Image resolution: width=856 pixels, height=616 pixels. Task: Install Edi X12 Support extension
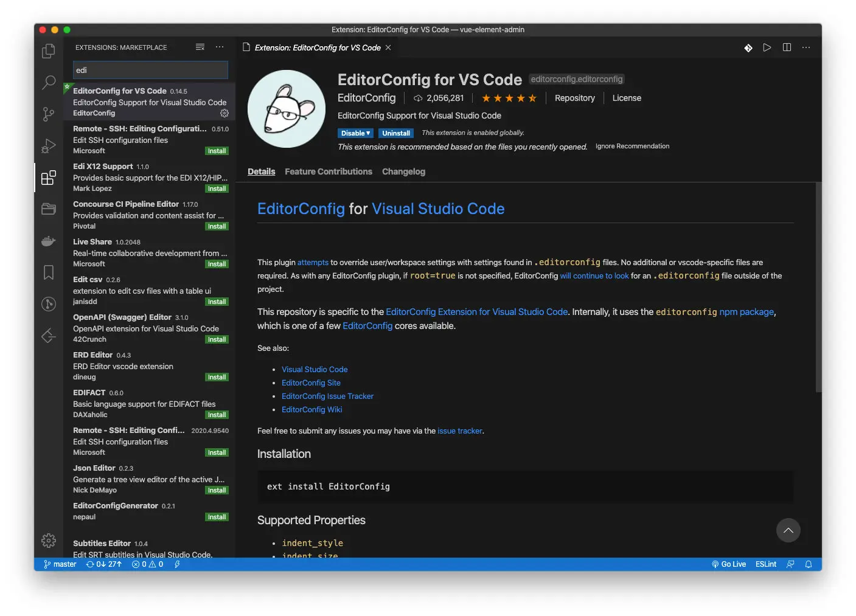[x=217, y=189]
